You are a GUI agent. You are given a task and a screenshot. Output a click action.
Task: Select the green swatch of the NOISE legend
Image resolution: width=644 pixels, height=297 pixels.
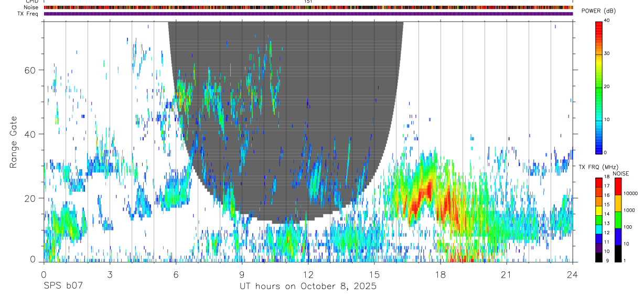click(x=617, y=220)
